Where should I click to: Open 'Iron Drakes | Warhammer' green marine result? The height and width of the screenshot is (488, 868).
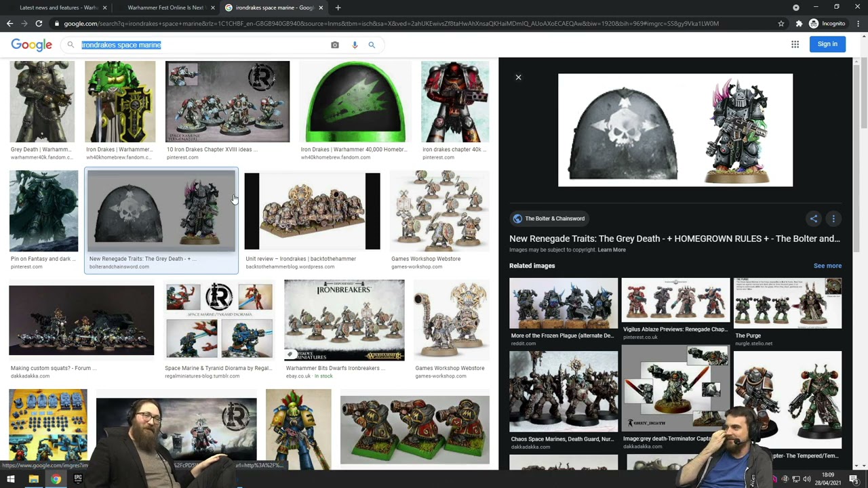[120, 102]
